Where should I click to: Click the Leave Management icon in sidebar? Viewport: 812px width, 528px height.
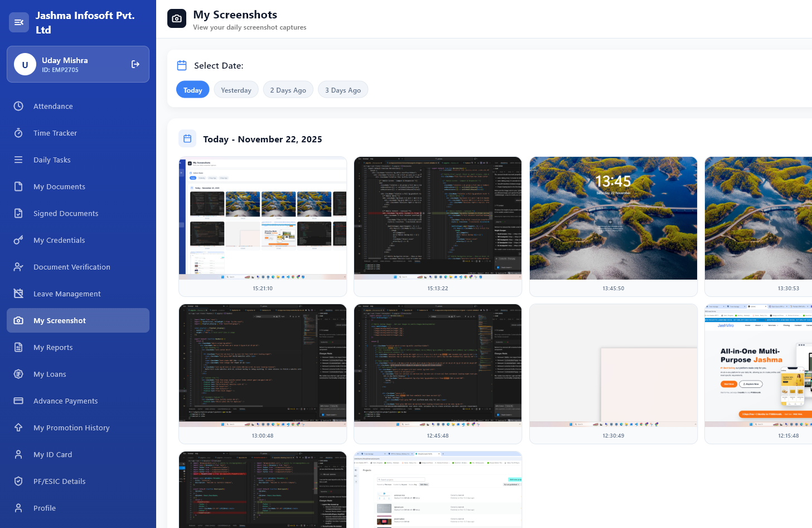[18, 294]
